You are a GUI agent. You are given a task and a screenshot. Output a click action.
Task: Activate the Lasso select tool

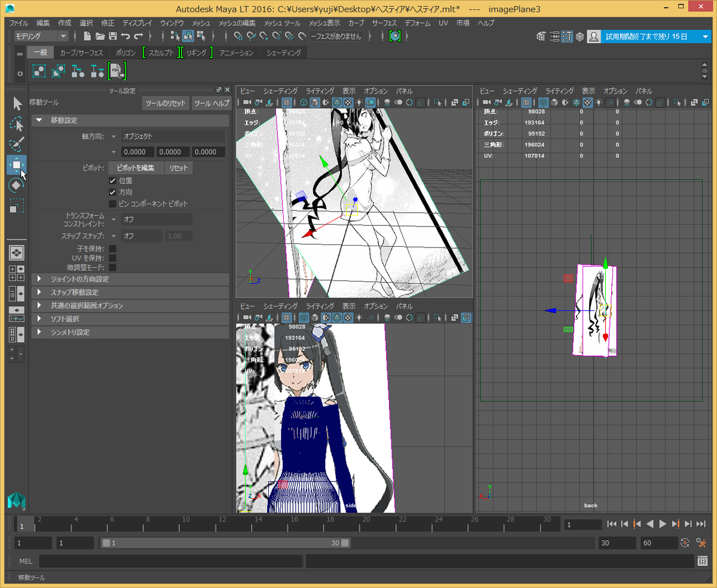point(17,124)
